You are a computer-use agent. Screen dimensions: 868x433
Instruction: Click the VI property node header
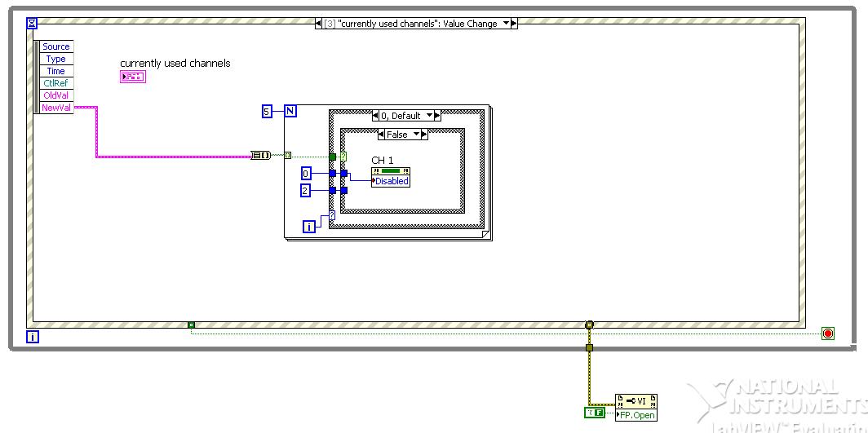pyautogui.click(x=636, y=401)
